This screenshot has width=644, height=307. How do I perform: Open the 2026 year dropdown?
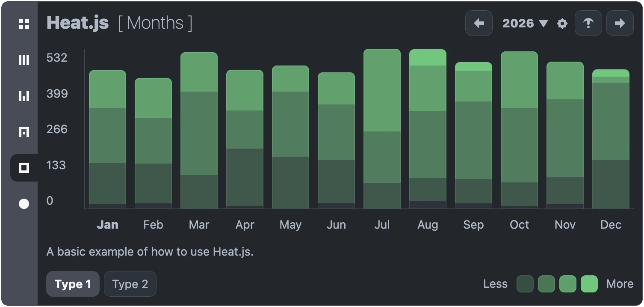tap(525, 23)
